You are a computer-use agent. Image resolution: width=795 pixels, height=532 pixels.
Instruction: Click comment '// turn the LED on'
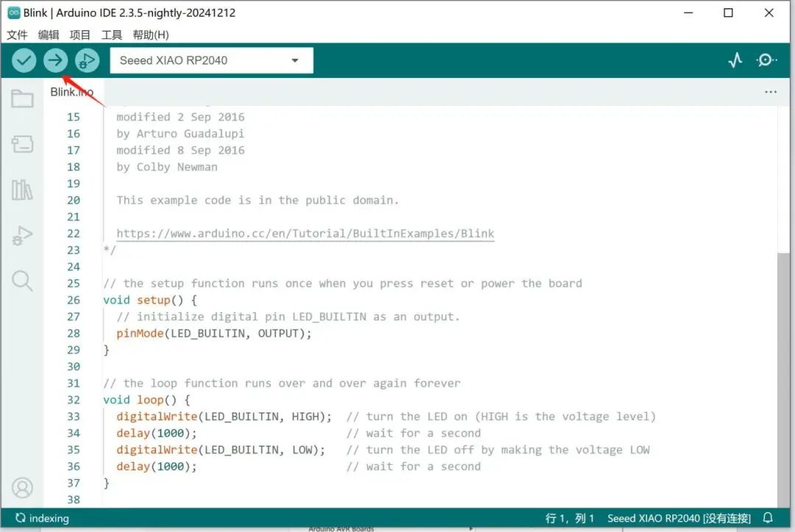click(406, 416)
